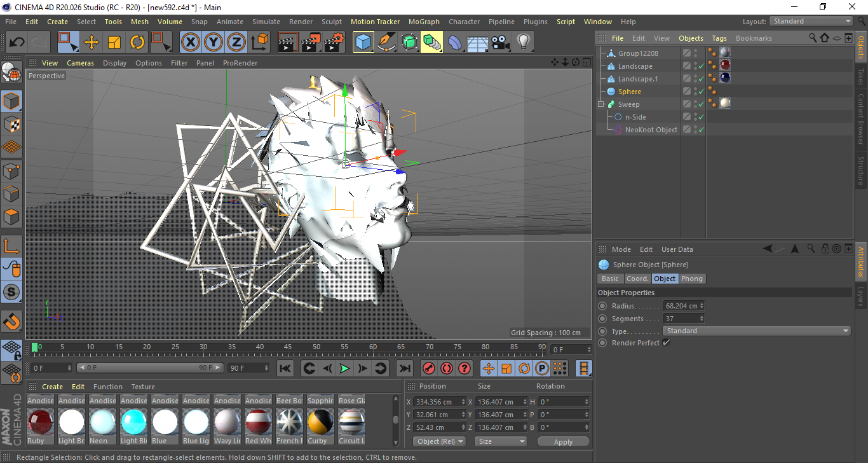868x463 pixels.
Task: Open the Object (Rel) dropdown
Action: [439, 441]
